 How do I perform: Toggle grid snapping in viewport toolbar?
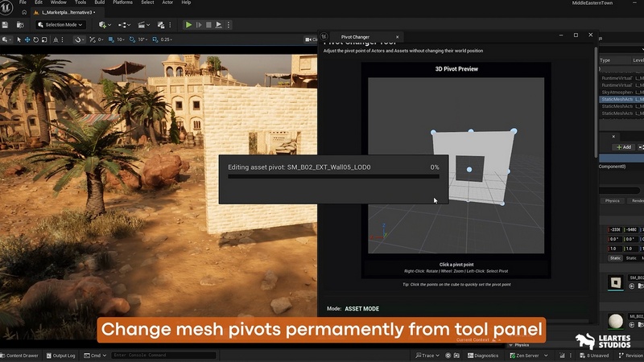pos(112,39)
